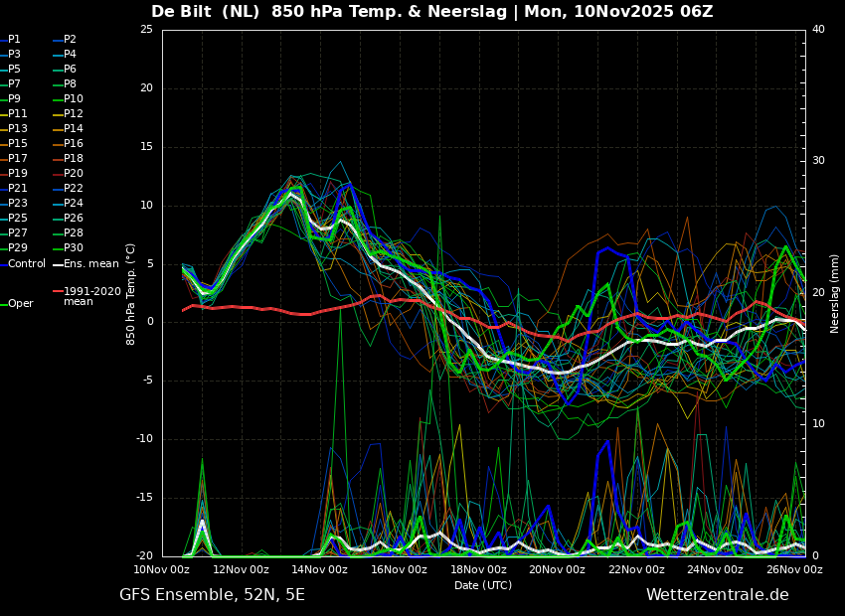The width and height of the screenshot is (845, 616).
Task: Click the 20Nov 00z date tick label
Action: [557, 569]
